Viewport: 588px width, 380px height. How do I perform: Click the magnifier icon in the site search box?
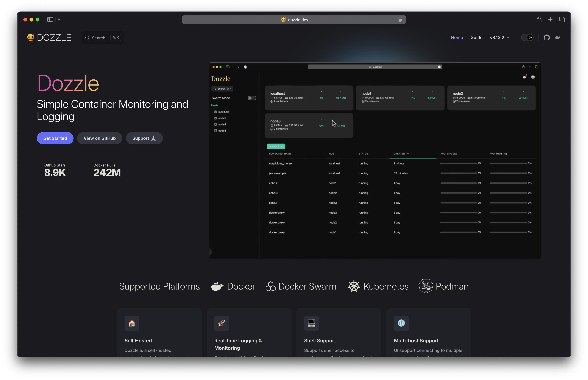87,38
